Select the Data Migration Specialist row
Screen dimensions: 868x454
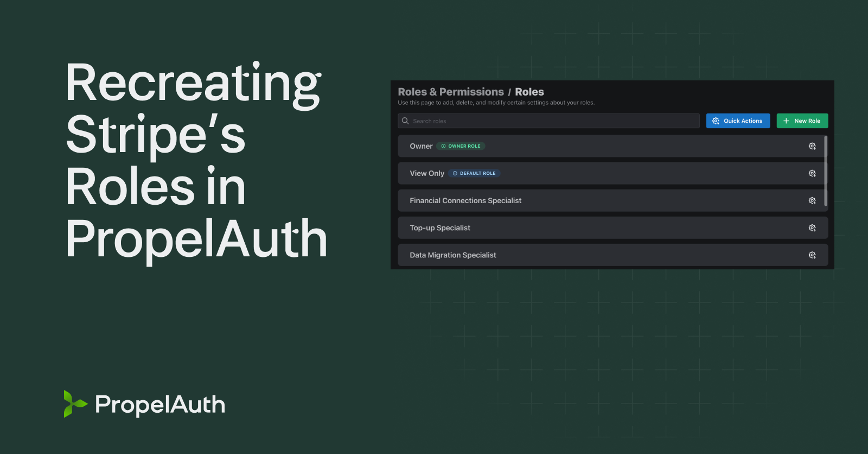click(x=613, y=255)
